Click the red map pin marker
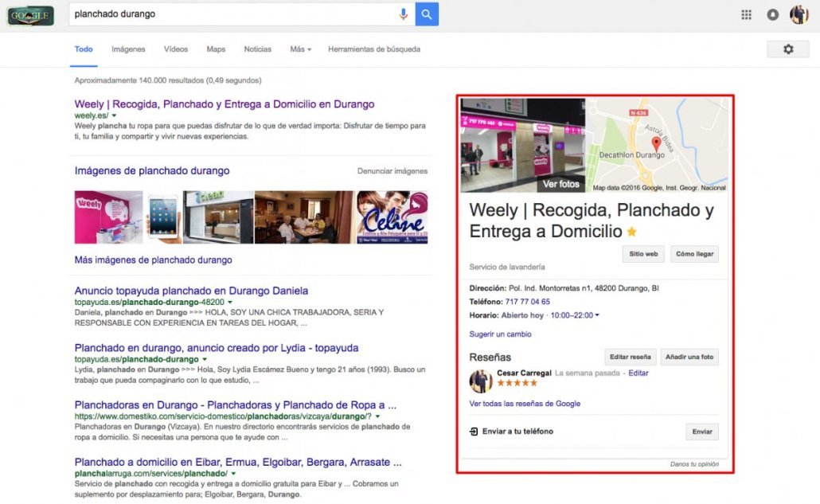820x504 pixels. click(656, 144)
